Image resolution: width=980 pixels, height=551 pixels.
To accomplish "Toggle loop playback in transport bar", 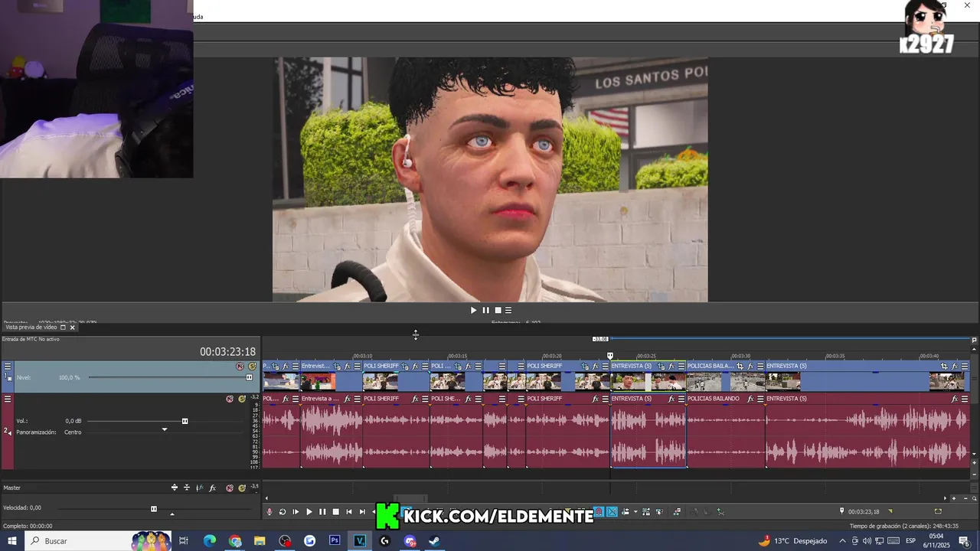I will 283,512.
